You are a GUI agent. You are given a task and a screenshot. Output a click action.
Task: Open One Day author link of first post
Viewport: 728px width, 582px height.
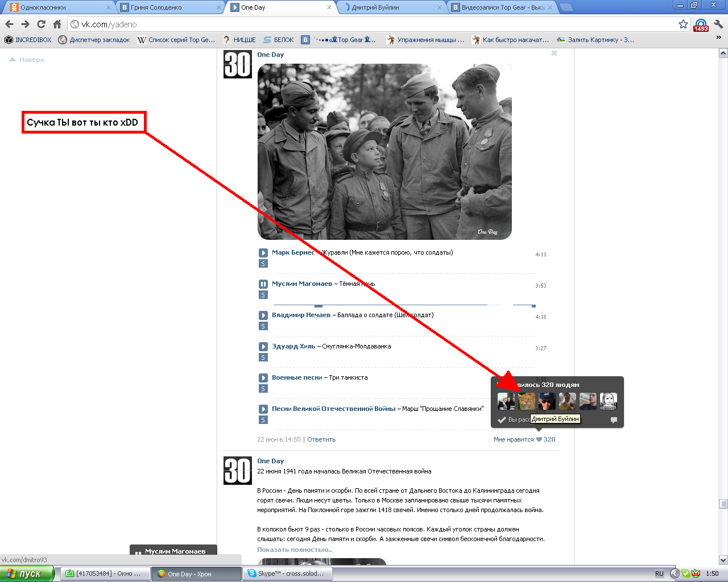point(270,55)
